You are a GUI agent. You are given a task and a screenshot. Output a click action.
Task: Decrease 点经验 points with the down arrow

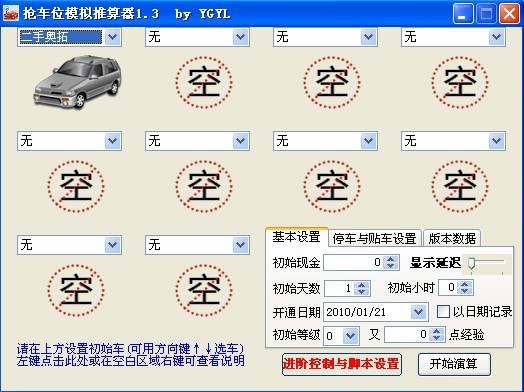436,338
